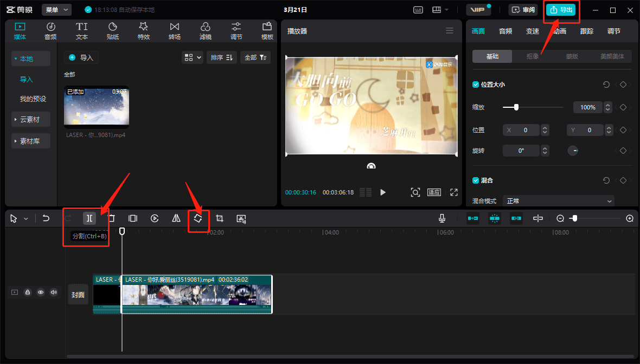The width and height of the screenshot is (640, 364).
Task: Expand the selection tool dropdown arrow
Action: pyautogui.click(x=26, y=219)
